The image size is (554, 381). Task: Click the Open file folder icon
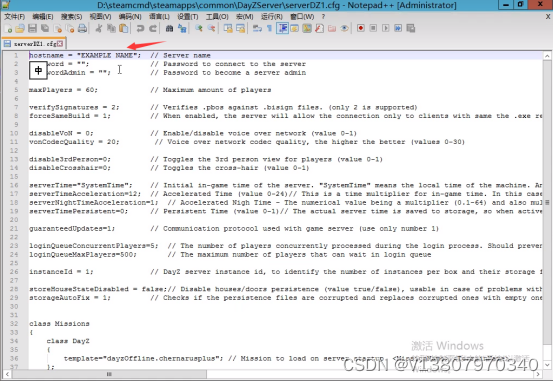(x=20, y=29)
